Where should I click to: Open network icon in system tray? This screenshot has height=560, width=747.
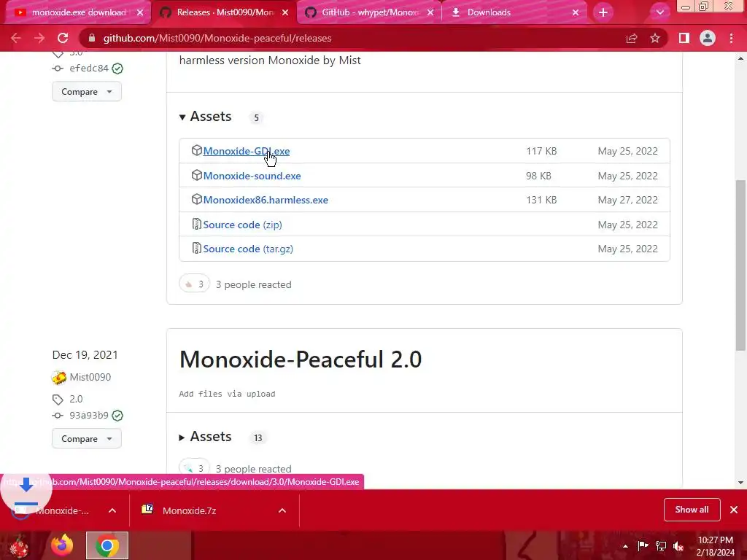(x=661, y=546)
